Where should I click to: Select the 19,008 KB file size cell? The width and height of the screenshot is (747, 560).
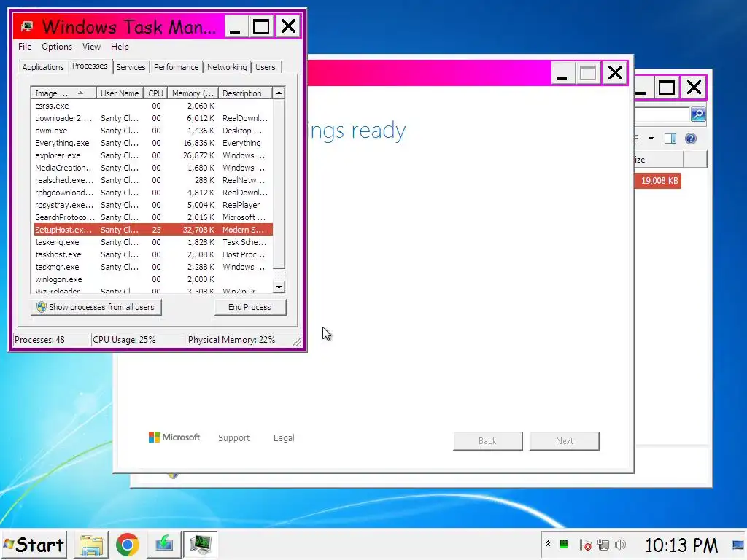[x=658, y=181]
